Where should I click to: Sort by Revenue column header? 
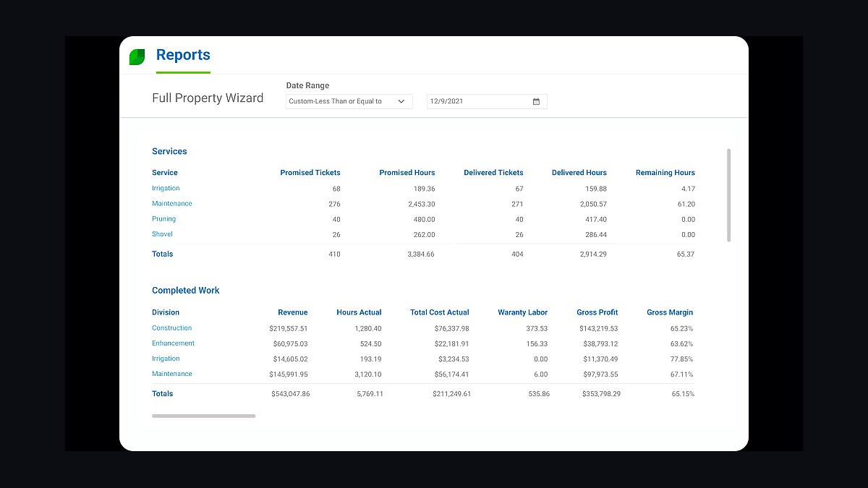pyautogui.click(x=293, y=312)
